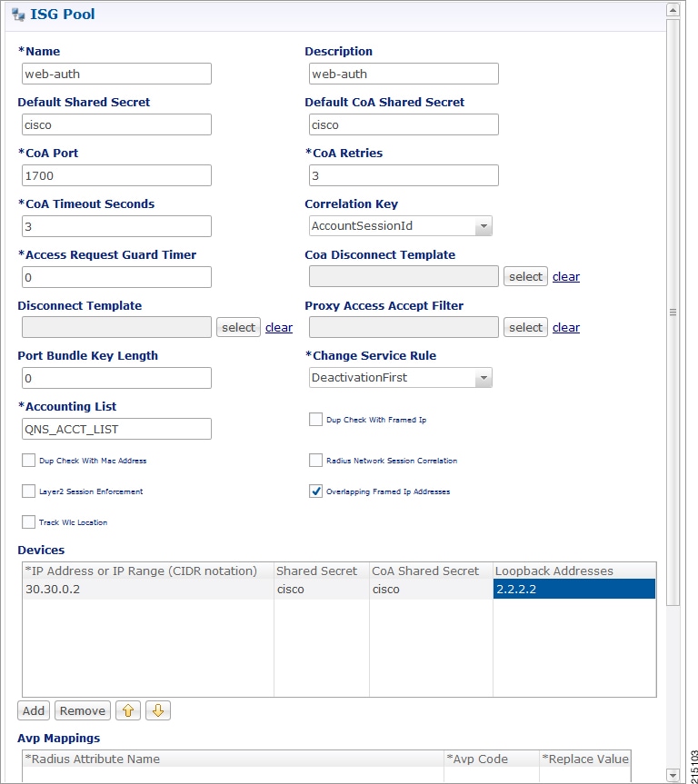Click the scrollbar down arrow at the bottom

click(x=673, y=775)
